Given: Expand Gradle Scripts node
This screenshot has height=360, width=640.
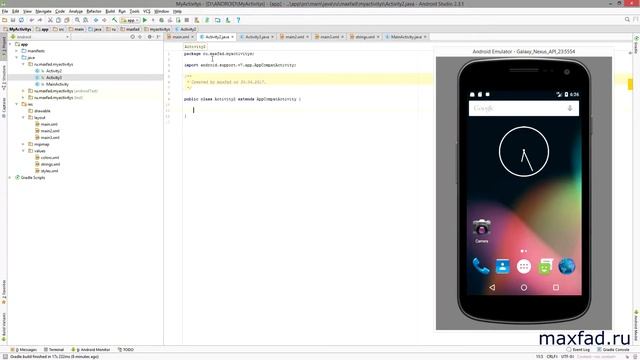Looking at the screenshot, I should 11,178.
